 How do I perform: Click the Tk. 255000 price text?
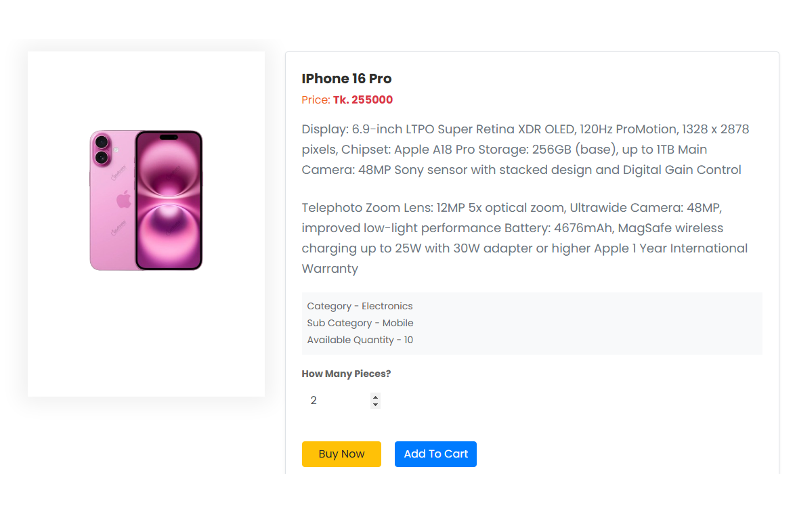pos(363,99)
